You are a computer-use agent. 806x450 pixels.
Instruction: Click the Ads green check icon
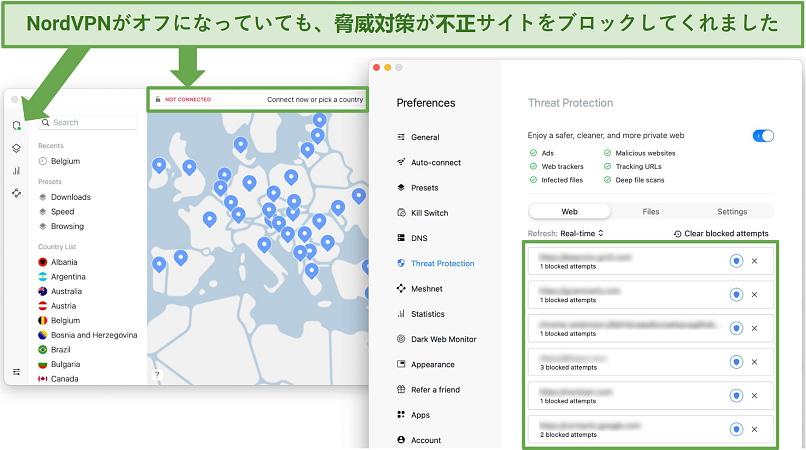pos(533,153)
